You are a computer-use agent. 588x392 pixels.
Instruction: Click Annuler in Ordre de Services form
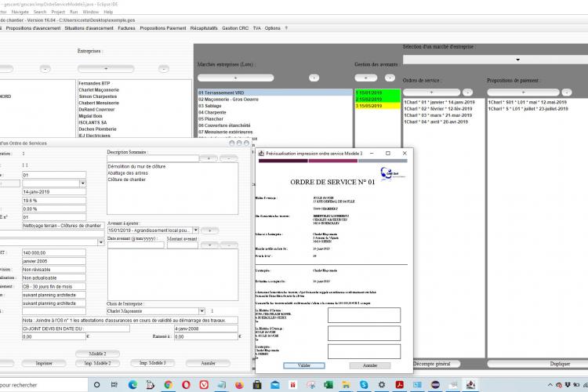click(x=208, y=363)
